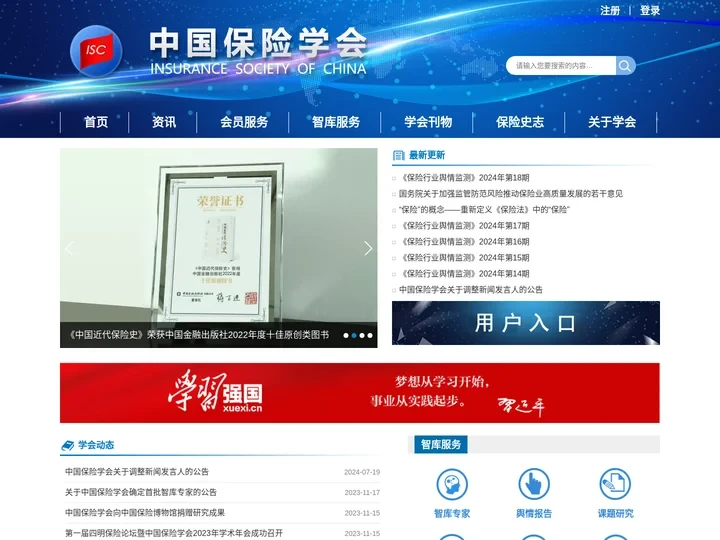Open the 关于学会 menu
The width and height of the screenshot is (720, 540).
pyautogui.click(x=612, y=122)
